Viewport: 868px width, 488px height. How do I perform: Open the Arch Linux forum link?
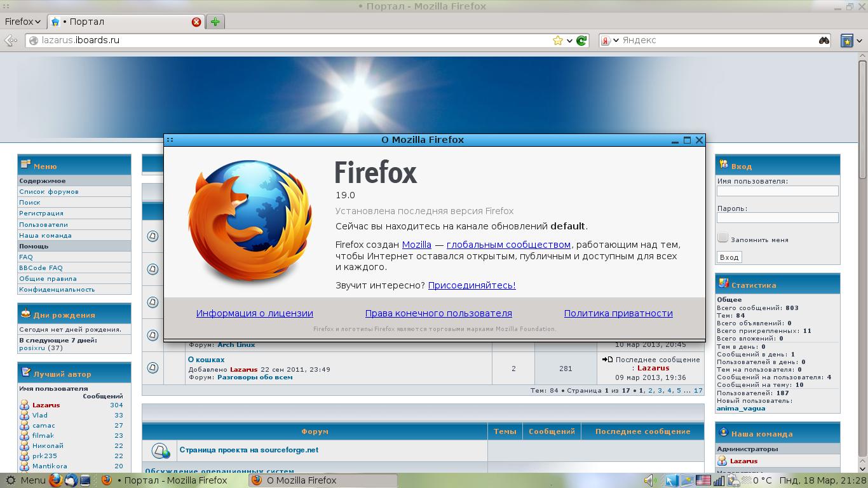pyautogui.click(x=236, y=345)
